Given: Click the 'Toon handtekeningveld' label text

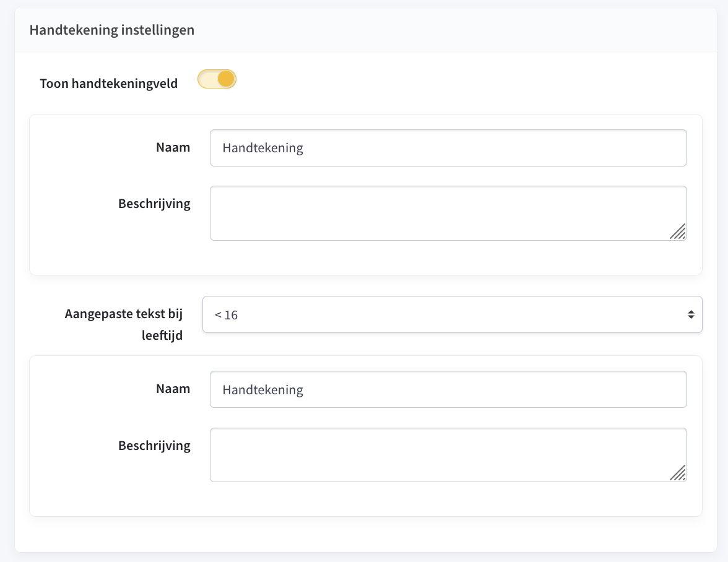Looking at the screenshot, I should pyautogui.click(x=108, y=84).
